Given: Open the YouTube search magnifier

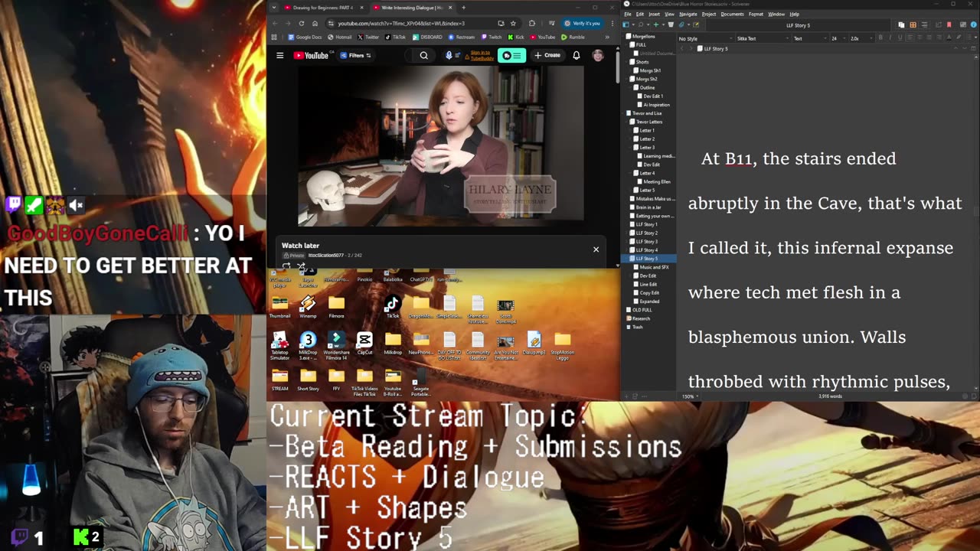Looking at the screenshot, I should (x=423, y=55).
